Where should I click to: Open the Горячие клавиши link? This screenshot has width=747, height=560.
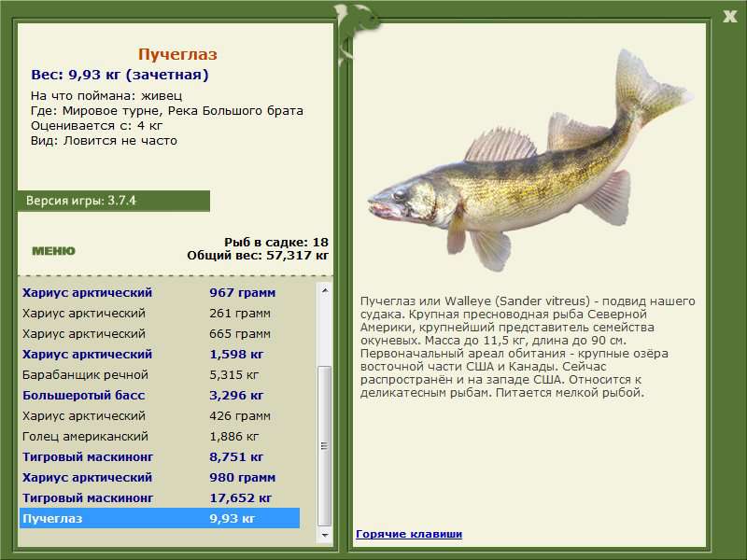[409, 534]
